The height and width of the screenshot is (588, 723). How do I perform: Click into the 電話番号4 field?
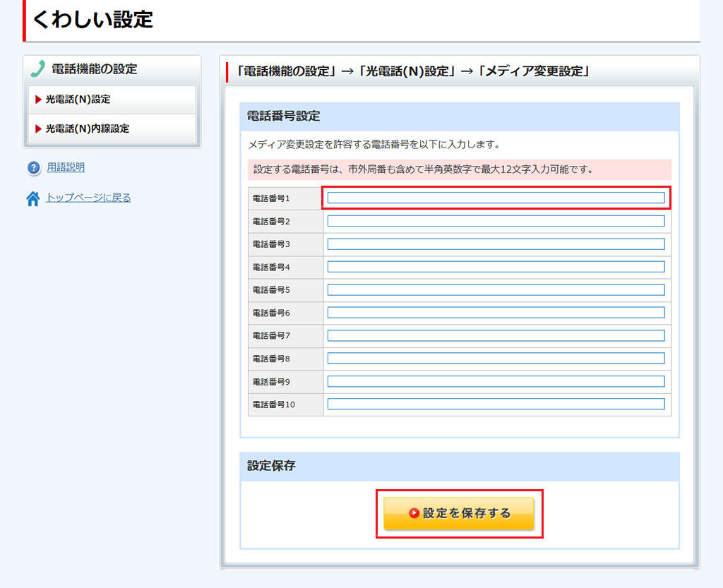click(x=496, y=267)
